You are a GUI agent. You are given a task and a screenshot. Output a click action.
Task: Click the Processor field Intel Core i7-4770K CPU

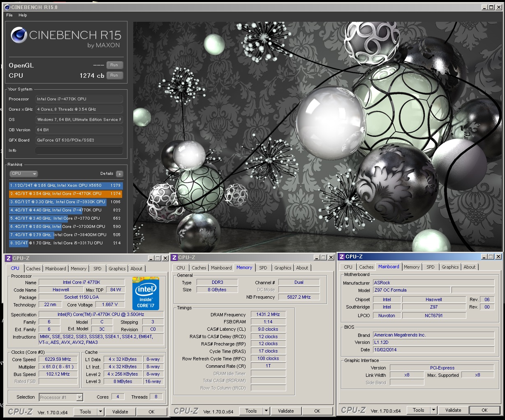pos(79,99)
